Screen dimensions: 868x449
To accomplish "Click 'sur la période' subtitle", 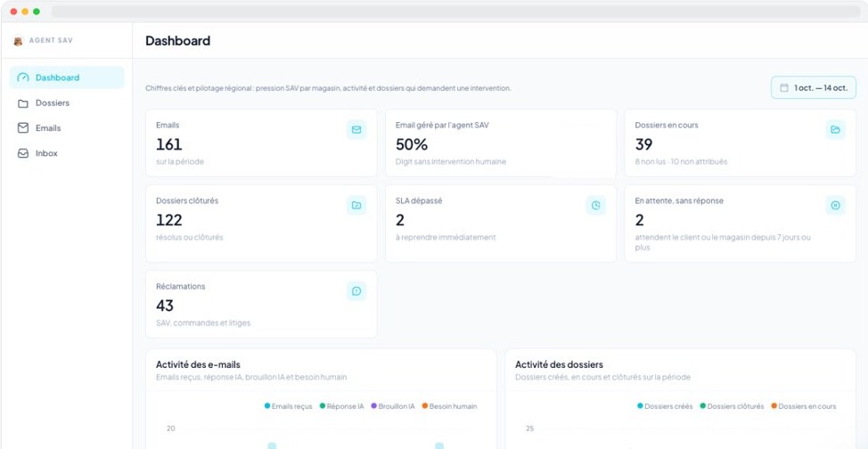I will click(x=180, y=161).
